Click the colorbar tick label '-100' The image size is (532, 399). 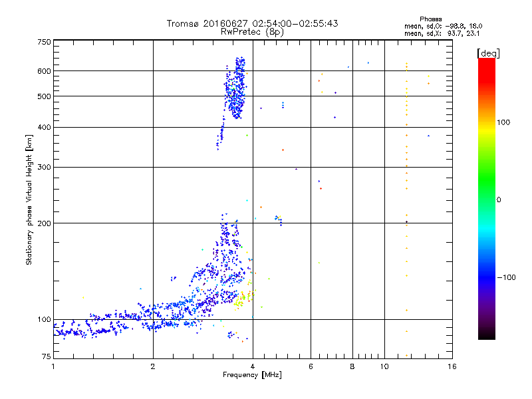(506, 277)
